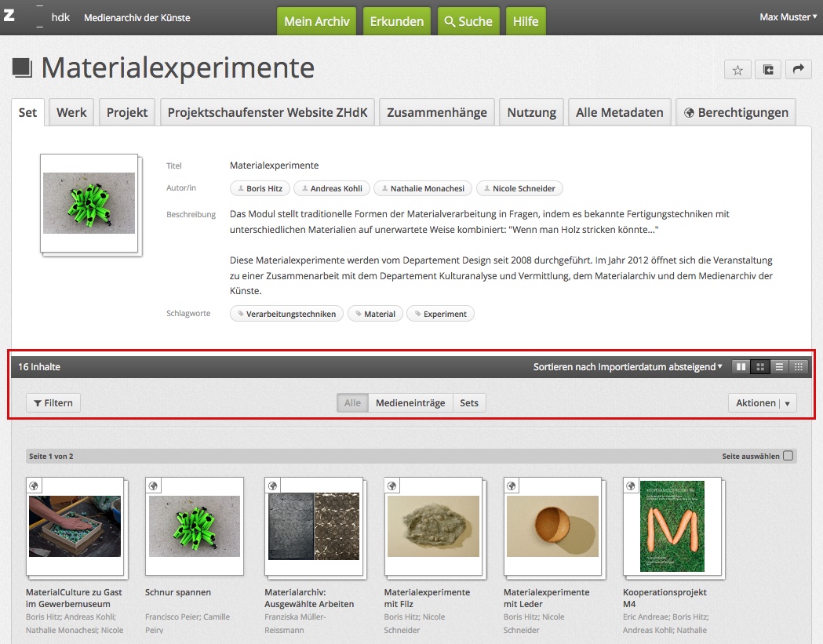Switch to list view icon

(x=779, y=366)
